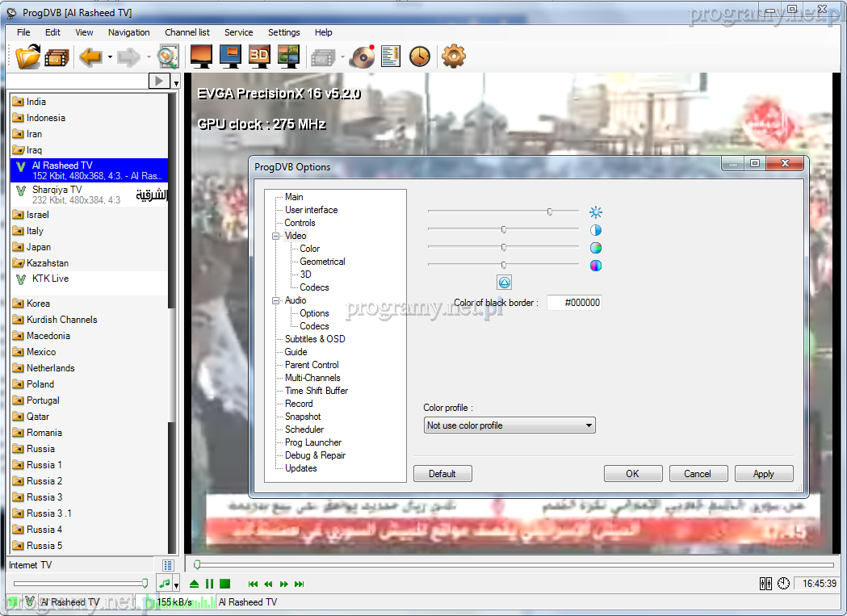
Task: Open the Channel list menu
Action: coord(187,32)
